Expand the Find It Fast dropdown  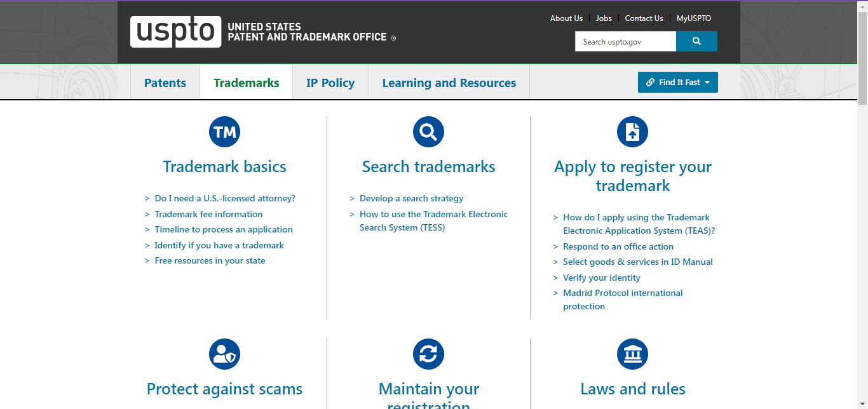[x=677, y=83]
